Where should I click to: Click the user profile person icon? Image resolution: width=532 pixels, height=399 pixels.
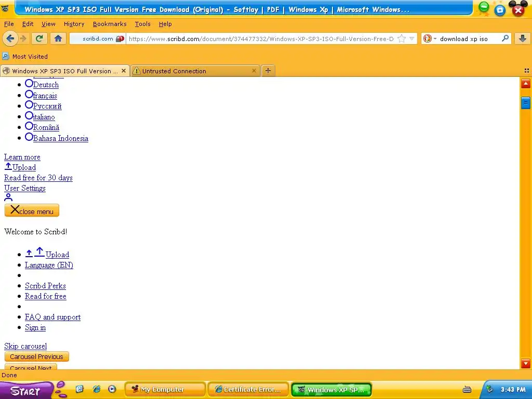click(8, 197)
